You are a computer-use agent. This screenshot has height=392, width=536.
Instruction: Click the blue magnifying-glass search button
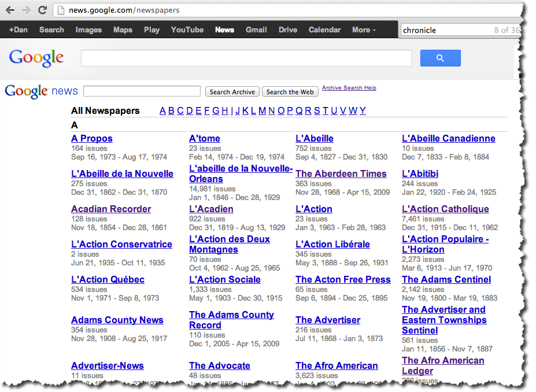(440, 58)
